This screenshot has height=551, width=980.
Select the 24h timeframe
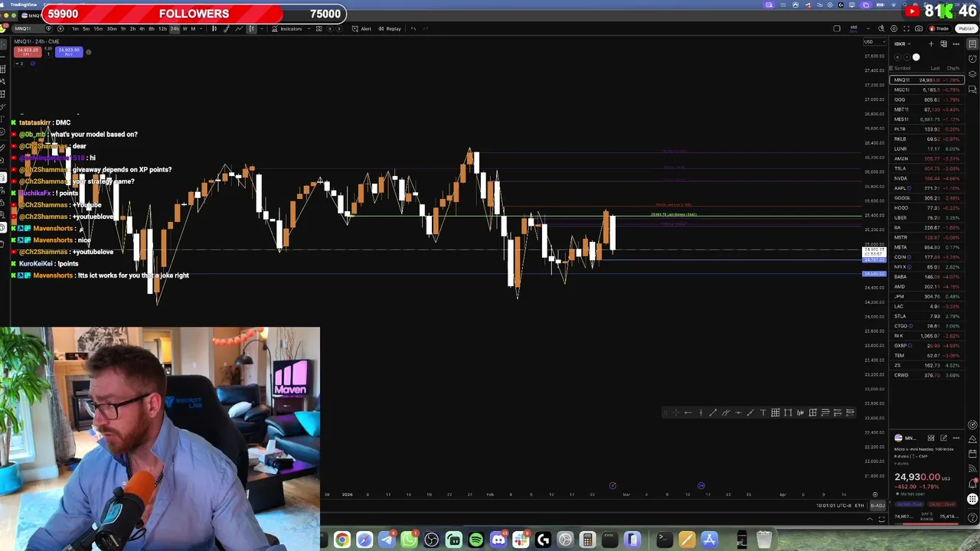[x=175, y=29]
